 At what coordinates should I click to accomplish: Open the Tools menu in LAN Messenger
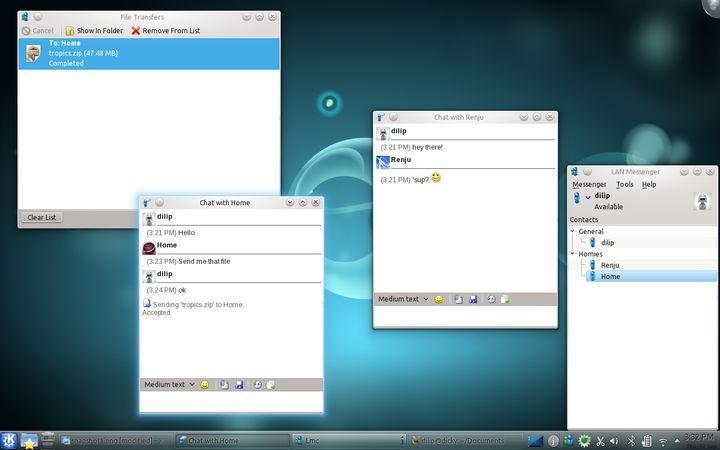(624, 184)
